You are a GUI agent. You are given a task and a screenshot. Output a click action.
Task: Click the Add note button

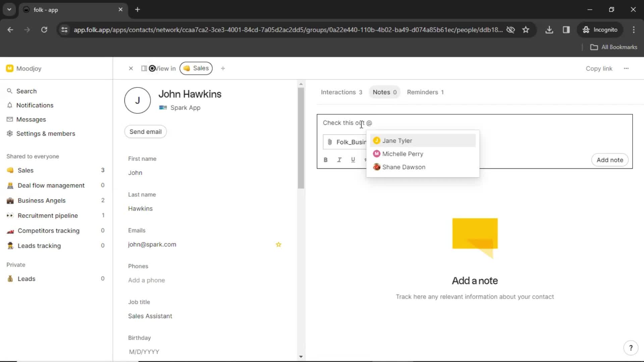coord(609,160)
